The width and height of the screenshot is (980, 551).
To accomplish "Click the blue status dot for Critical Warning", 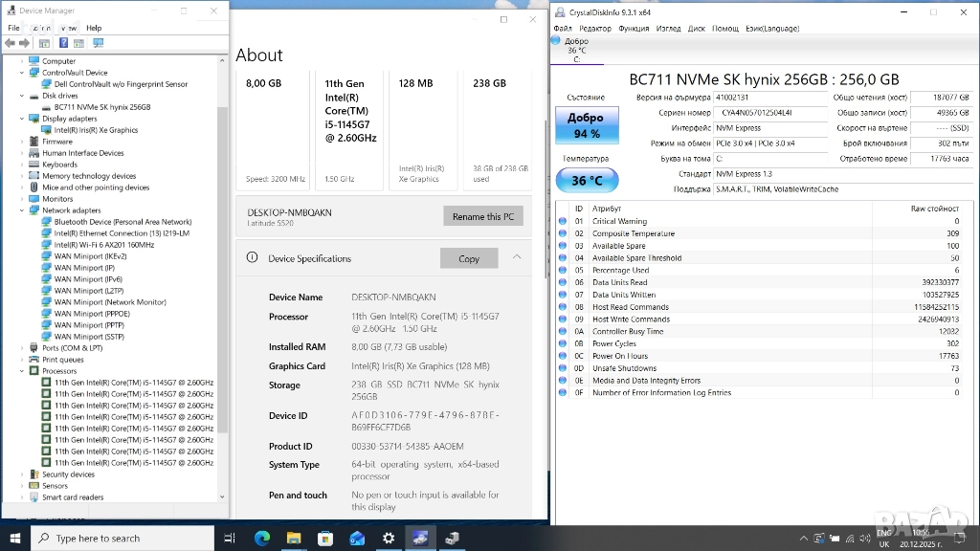I will pos(563,221).
